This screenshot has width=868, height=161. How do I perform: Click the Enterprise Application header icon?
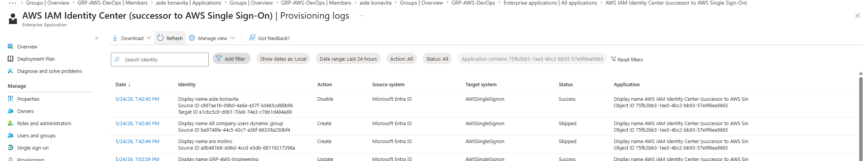(13, 19)
